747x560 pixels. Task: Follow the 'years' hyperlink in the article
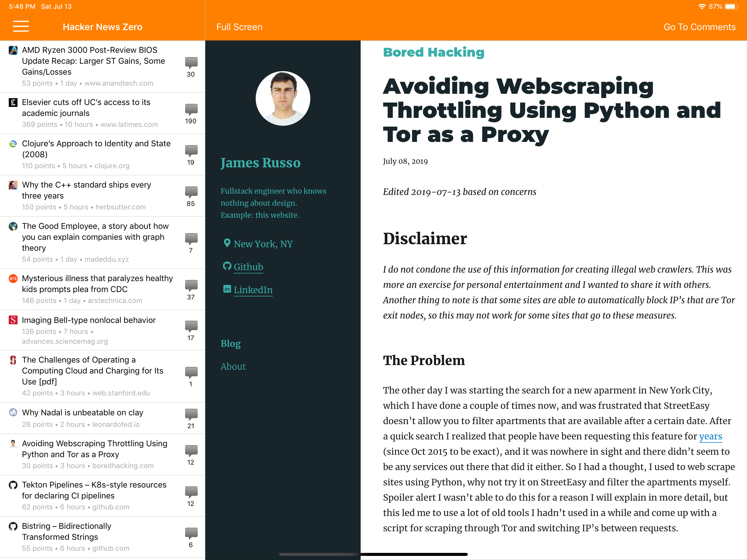click(x=711, y=436)
